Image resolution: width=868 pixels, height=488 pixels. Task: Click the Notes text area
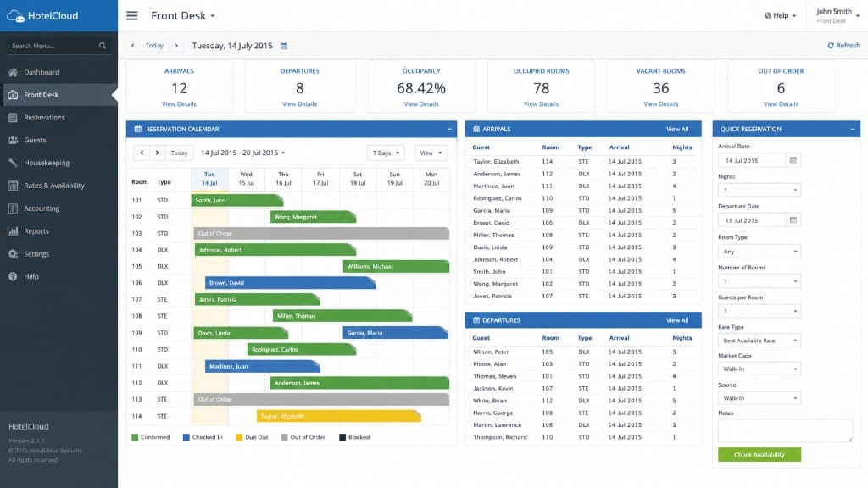(786, 430)
